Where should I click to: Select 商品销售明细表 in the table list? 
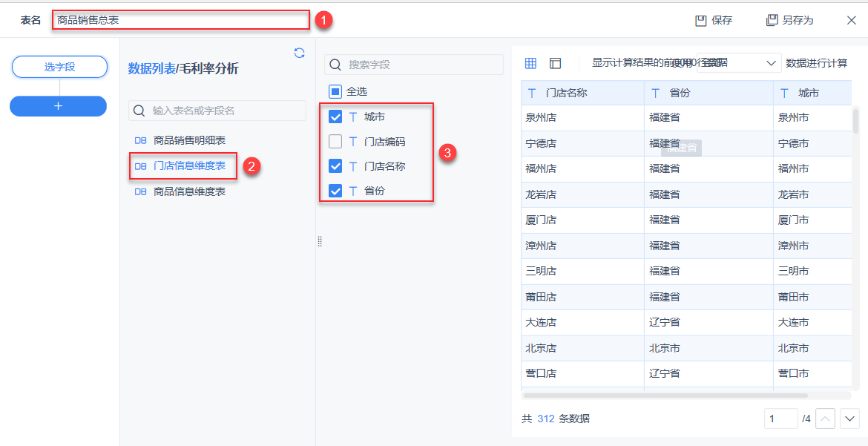coord(189,140)
